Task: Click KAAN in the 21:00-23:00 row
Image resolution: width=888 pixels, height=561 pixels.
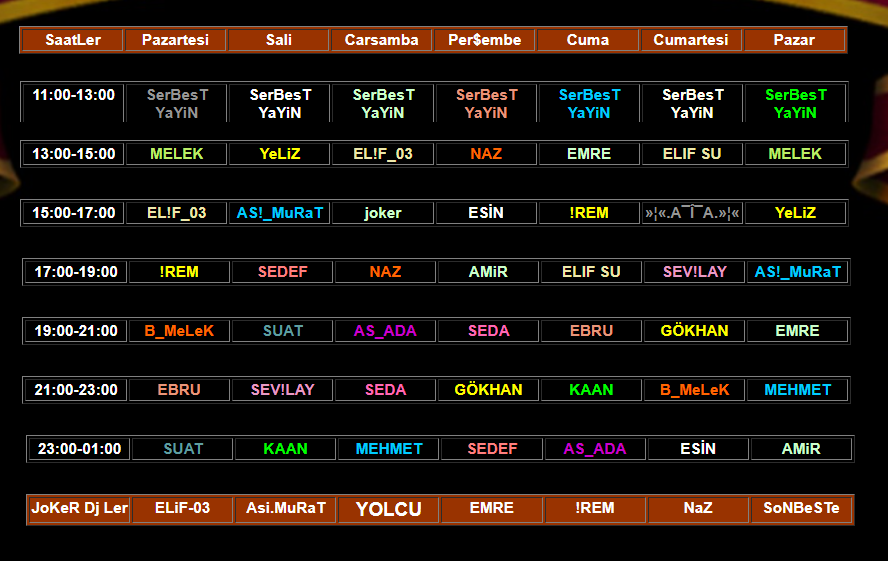Action: point(591,390)
